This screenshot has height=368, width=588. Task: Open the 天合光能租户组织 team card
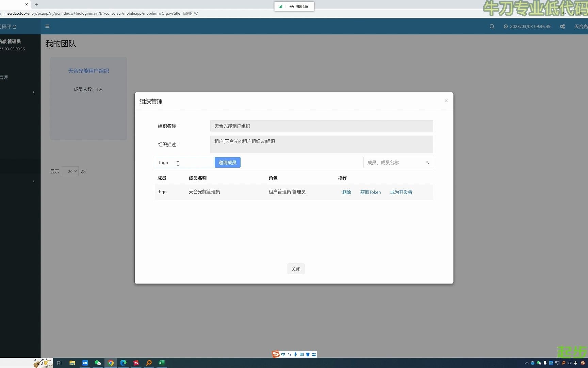pyautogui.click(x=88, y=98)
